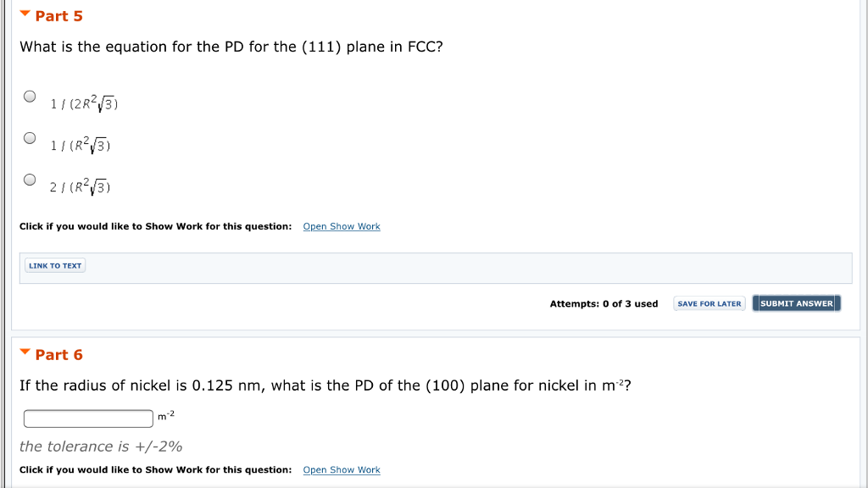Click the nickel radius question text

point(325,385)
